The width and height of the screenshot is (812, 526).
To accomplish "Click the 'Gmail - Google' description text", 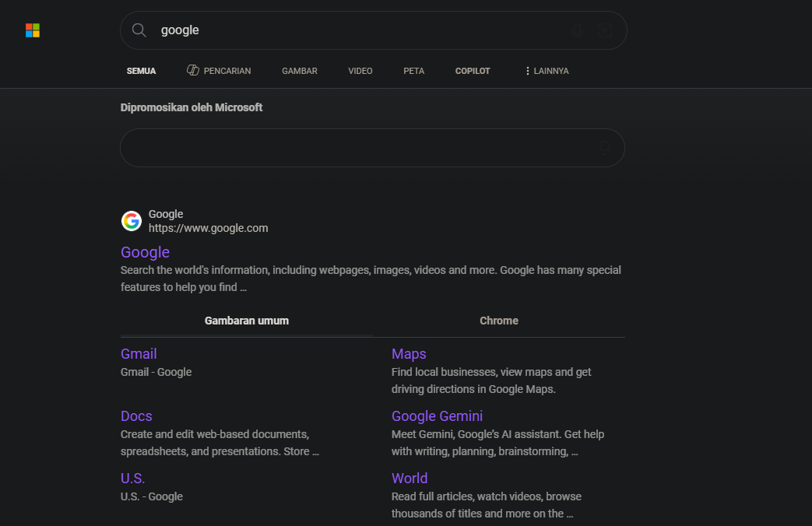I will click(x=156, y=372).
